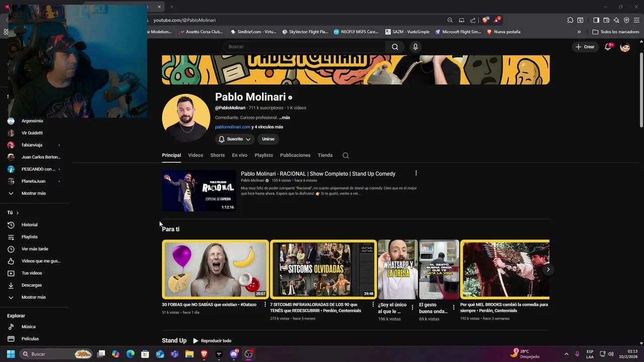Open the browser hamburger main menu
The width and height of the screenshot is (644, 362).
point(636,20)
